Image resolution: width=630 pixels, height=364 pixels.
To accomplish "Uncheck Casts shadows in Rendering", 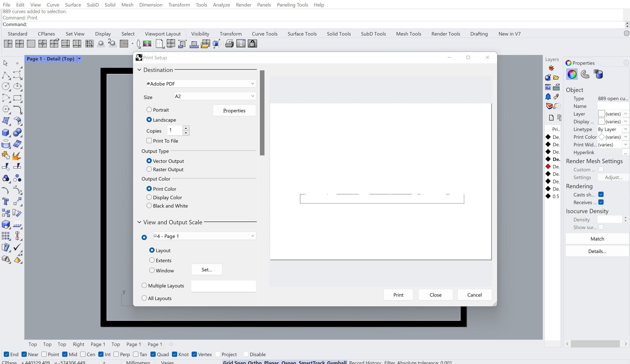I will 601,194.
